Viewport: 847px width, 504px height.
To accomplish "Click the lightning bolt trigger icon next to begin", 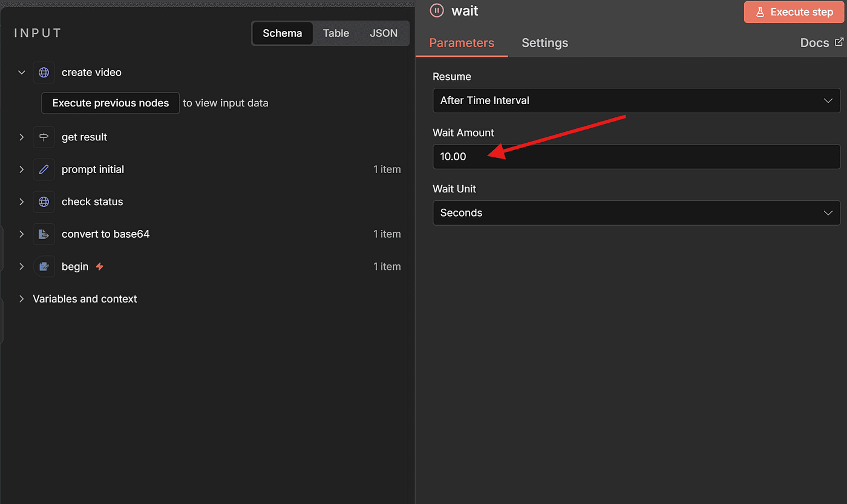I will click(100, 267).
